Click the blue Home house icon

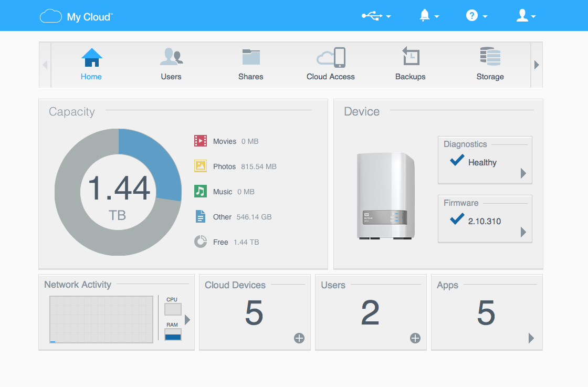pos(92,57)
